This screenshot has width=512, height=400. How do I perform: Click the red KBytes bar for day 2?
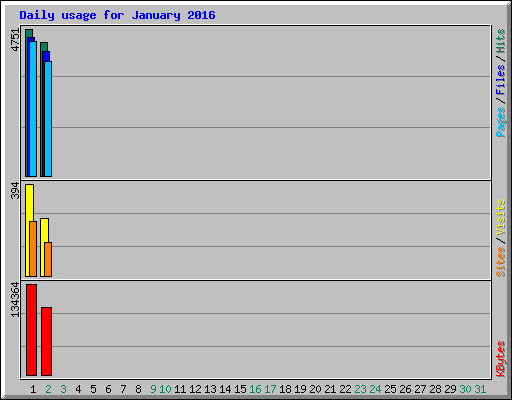point(46,341)
